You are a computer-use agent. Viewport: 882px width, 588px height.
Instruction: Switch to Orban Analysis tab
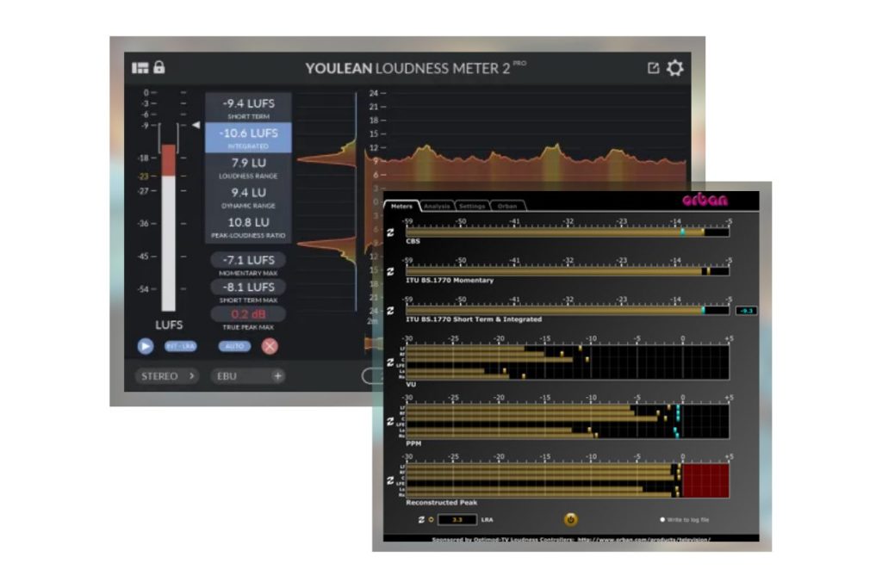coord(437,206)
